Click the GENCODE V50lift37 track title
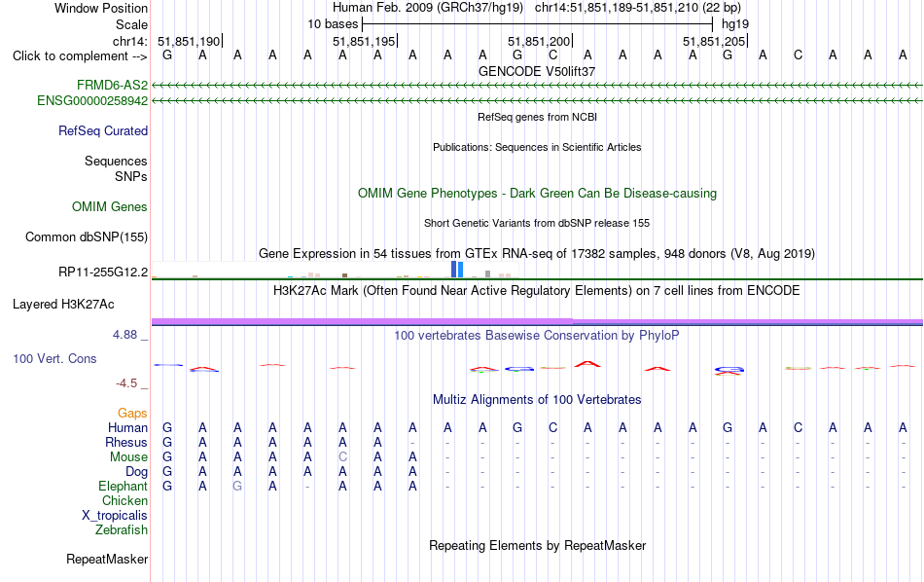924x582 pixels. (537, 71)
